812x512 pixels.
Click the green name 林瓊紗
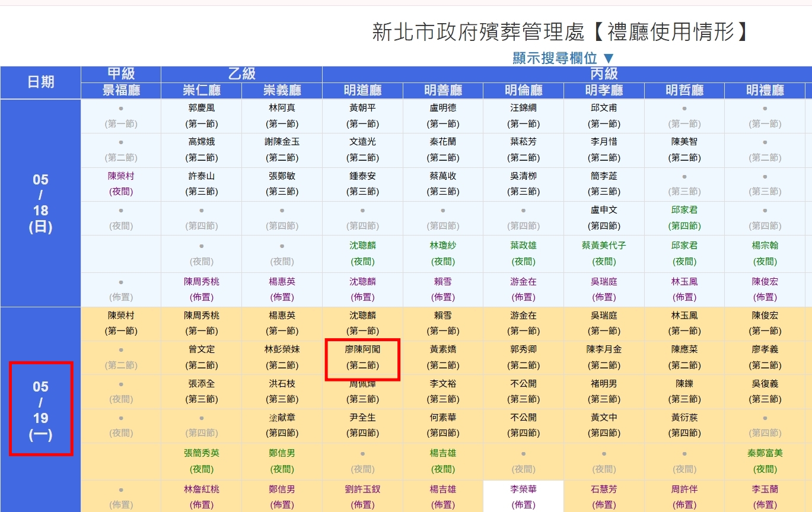[443, 245]
